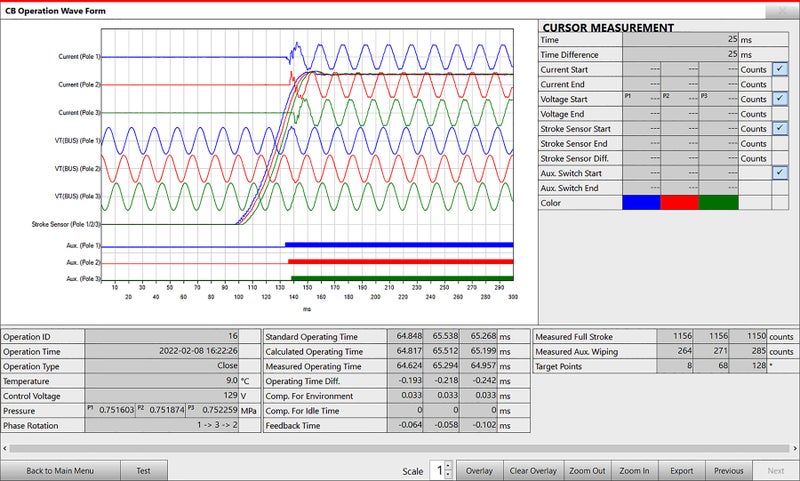Click the scrollbar left arrow
800x481 pixels.
5,448
